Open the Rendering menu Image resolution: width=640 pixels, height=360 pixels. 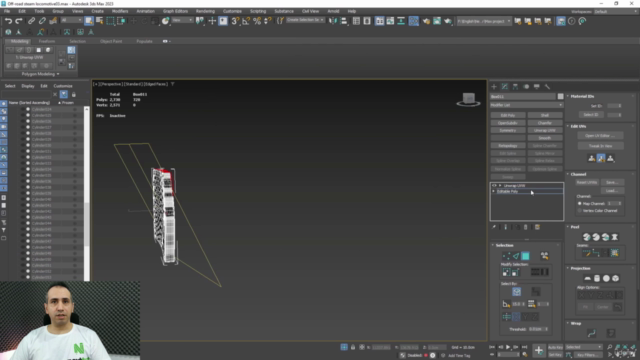(205, 11)
